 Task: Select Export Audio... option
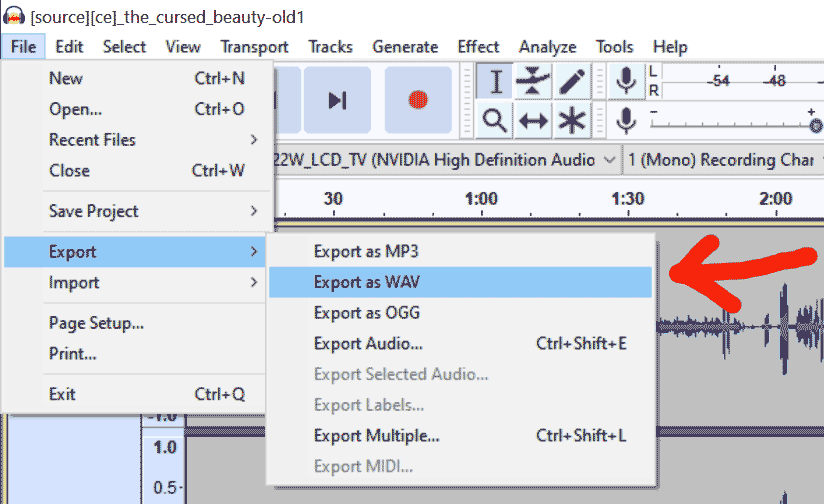point(460,344)
